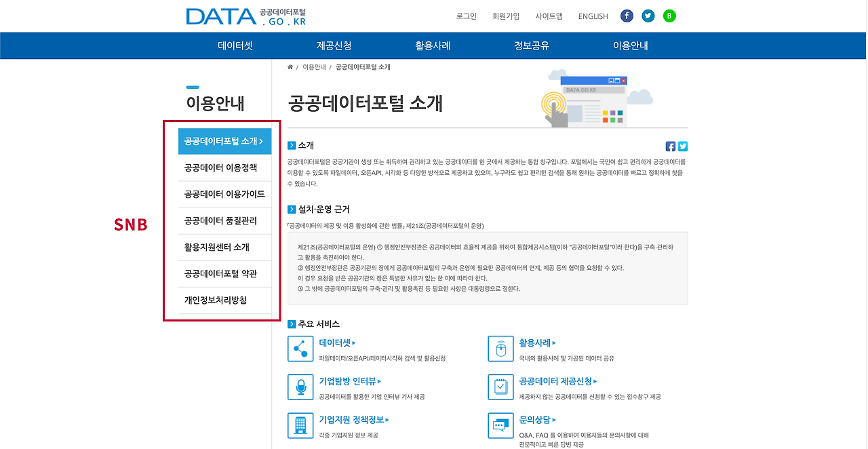Open the Twitter icon in the header
The height and width of the screenshot is (449, 868).
648,15
